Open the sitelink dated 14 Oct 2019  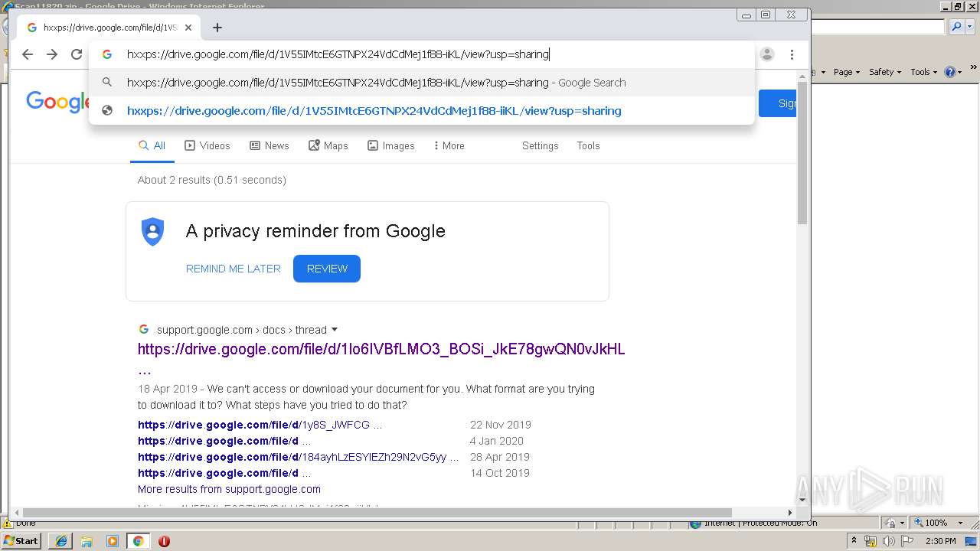click(x=224, y=473)
